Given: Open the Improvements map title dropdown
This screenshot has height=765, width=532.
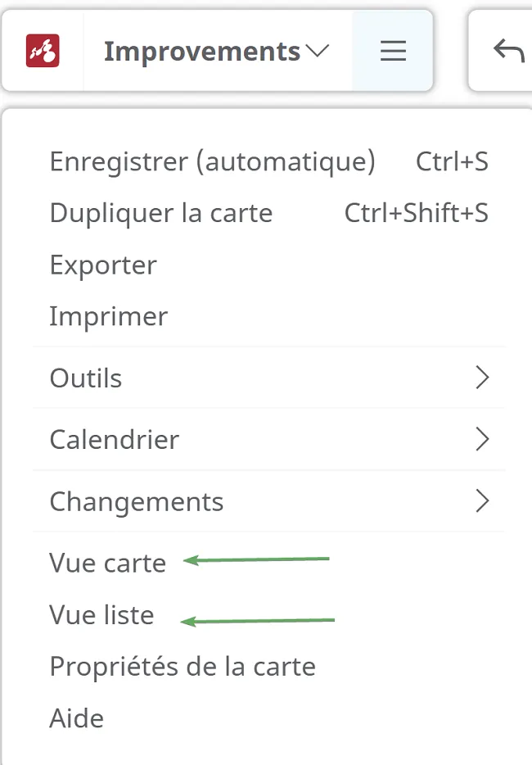Looking at the screenshot, I should 217,51.
